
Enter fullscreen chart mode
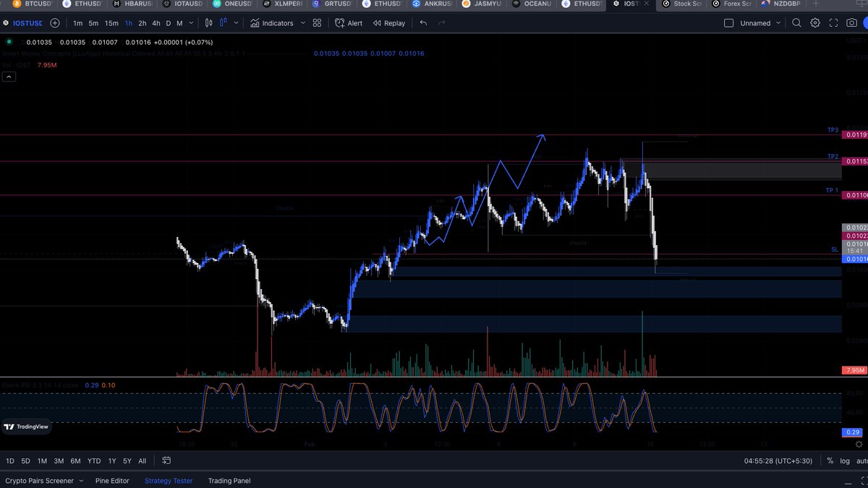pyautogui.click(x=833, y=22)
